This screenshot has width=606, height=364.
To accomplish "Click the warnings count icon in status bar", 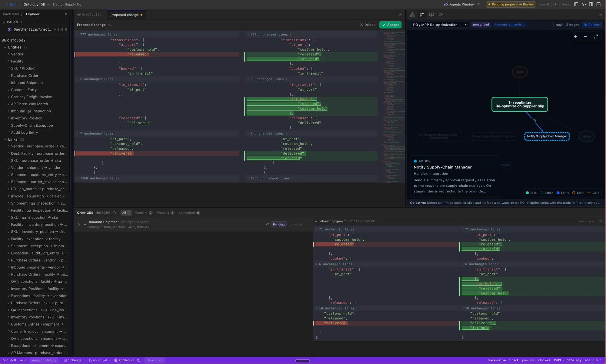I will (12, 360).
